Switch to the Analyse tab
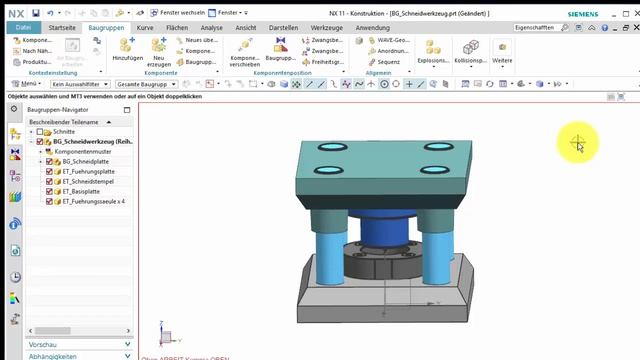 [x=211, y=28]
